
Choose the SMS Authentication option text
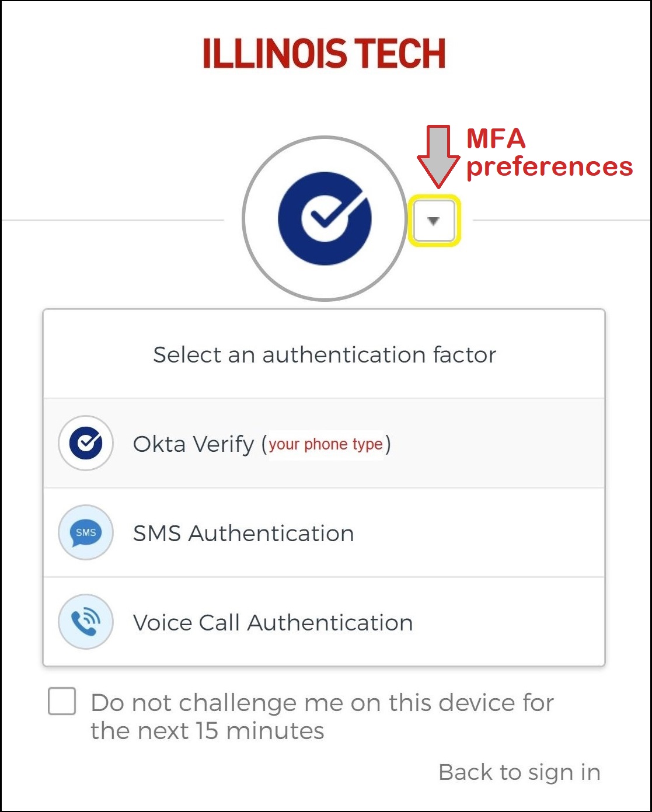(x=243, y=534)
